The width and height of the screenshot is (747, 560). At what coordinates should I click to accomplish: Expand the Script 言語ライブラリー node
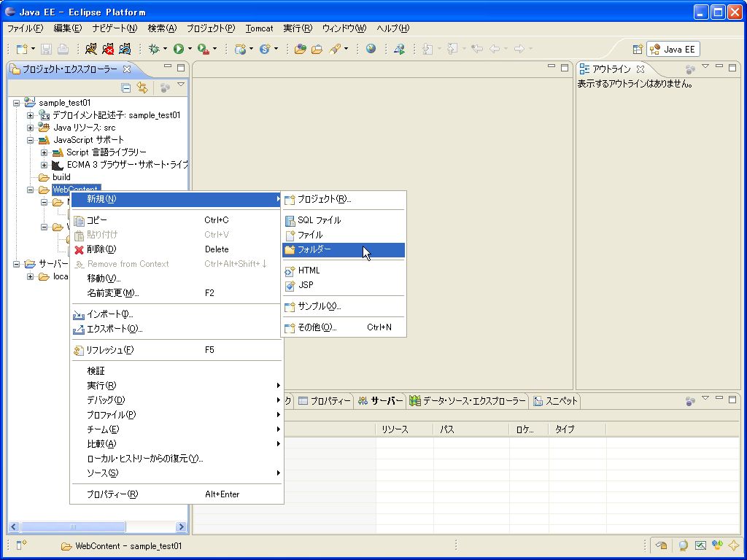point(44,152)
